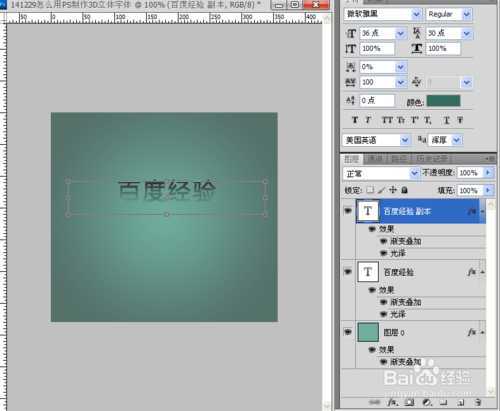Hide 渐变叠加 effect on 百度经验 layer
The image size is (500, 411).
pyautogui.click(x=383, y=302)
